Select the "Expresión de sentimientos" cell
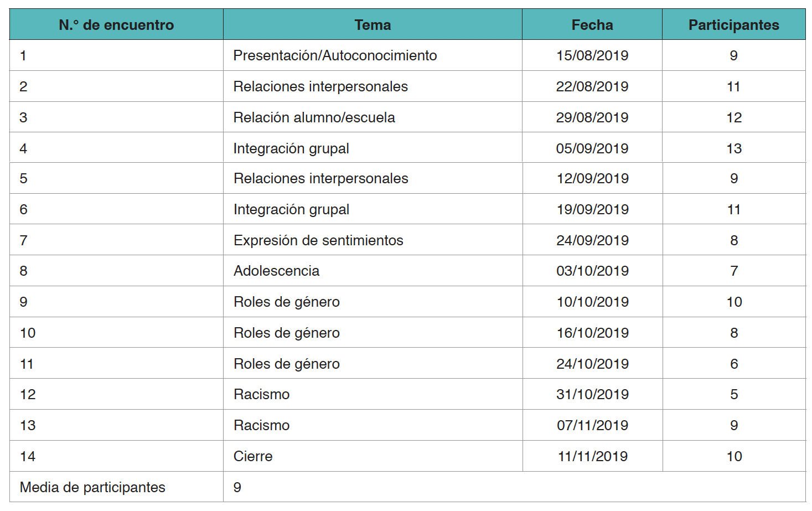Viewport: 812px width, 511px height. [x=318, y=240]
